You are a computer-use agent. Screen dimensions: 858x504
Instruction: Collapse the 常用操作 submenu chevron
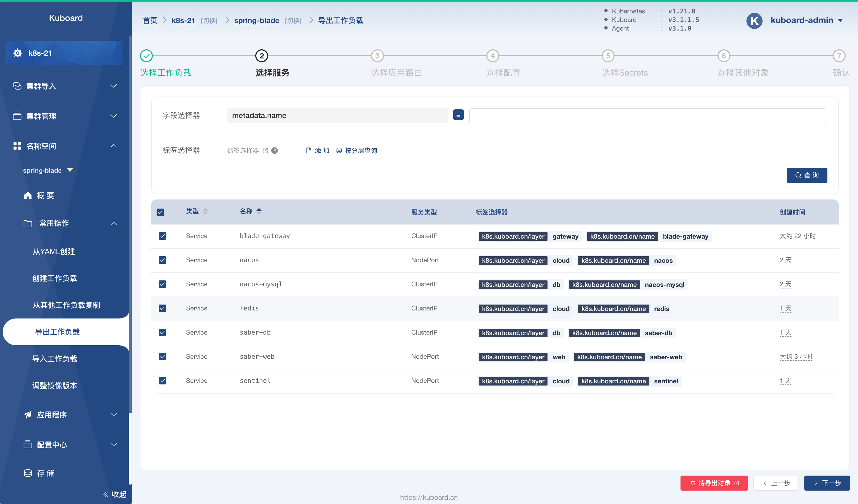click(x=114, y=223)
